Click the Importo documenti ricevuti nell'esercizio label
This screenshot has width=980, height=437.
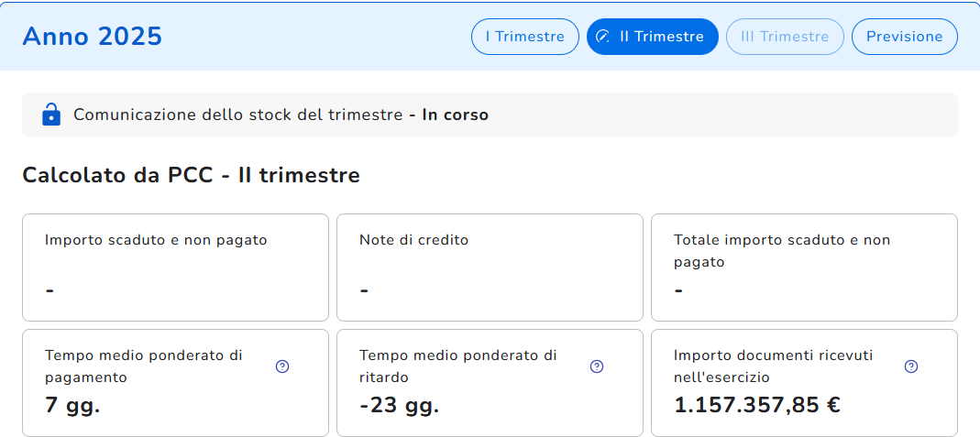coord(773,366)
